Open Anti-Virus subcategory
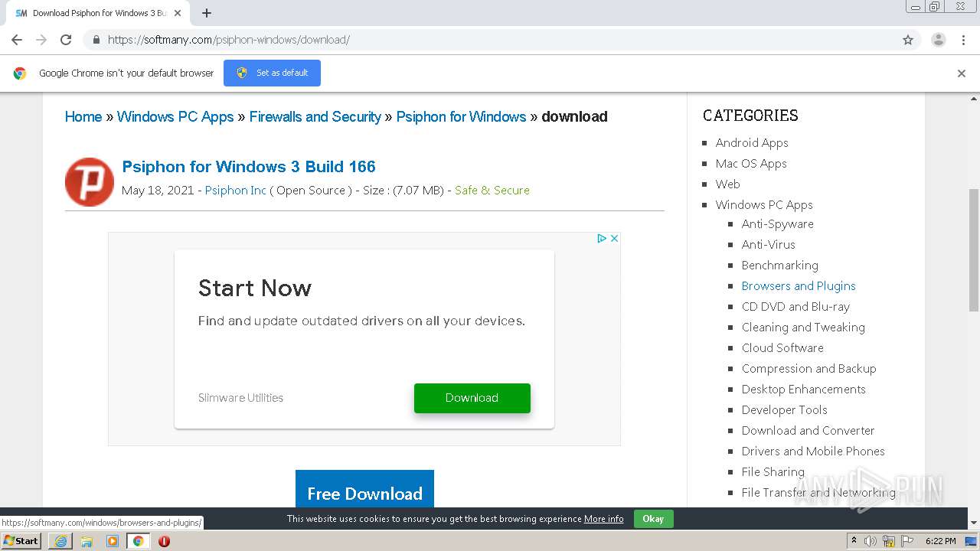The width and height of the screenshot is (980, 551). coord(768,245)
